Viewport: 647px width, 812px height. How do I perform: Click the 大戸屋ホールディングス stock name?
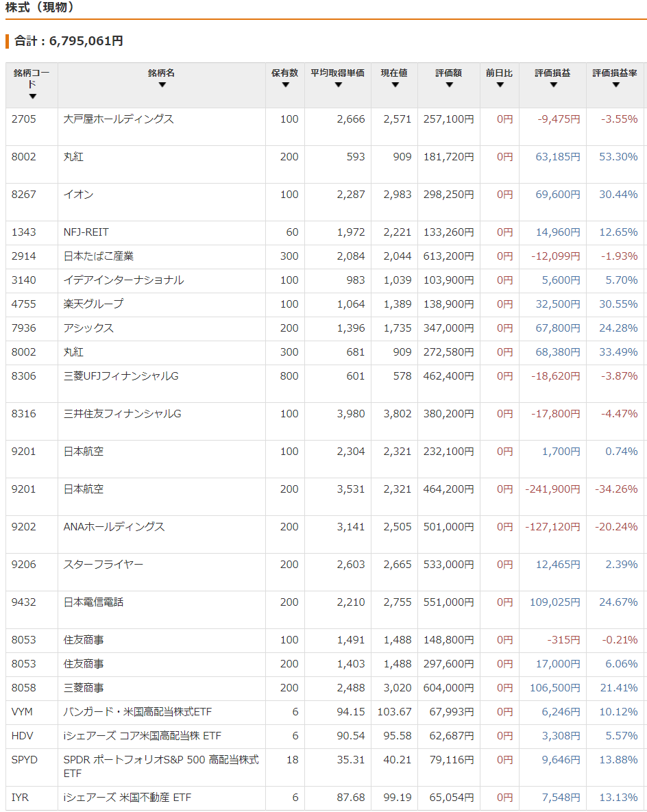(x=119, y=119)
